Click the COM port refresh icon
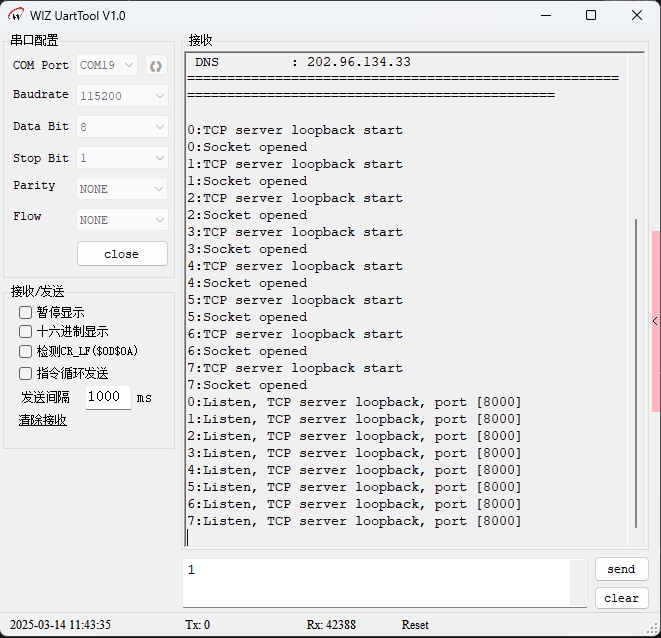 pyautogui.click(x=155, y=66)
